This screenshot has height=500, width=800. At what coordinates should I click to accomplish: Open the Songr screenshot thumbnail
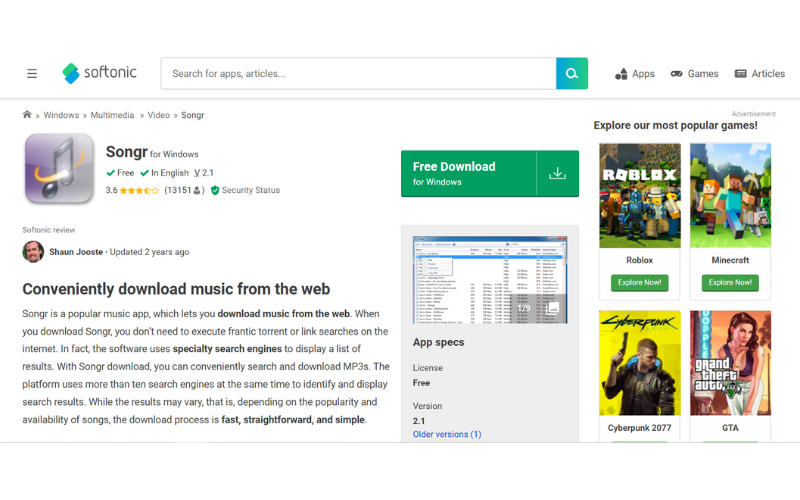pos(489,279)
